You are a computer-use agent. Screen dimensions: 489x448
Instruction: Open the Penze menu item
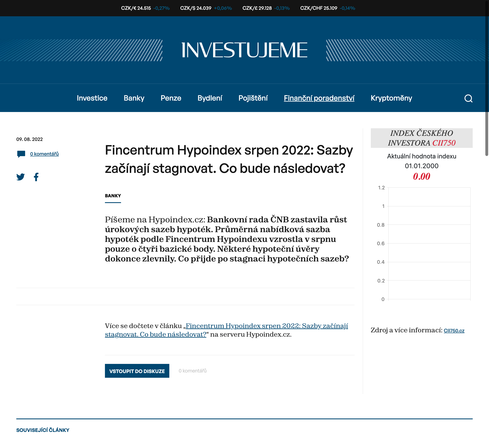171,98
